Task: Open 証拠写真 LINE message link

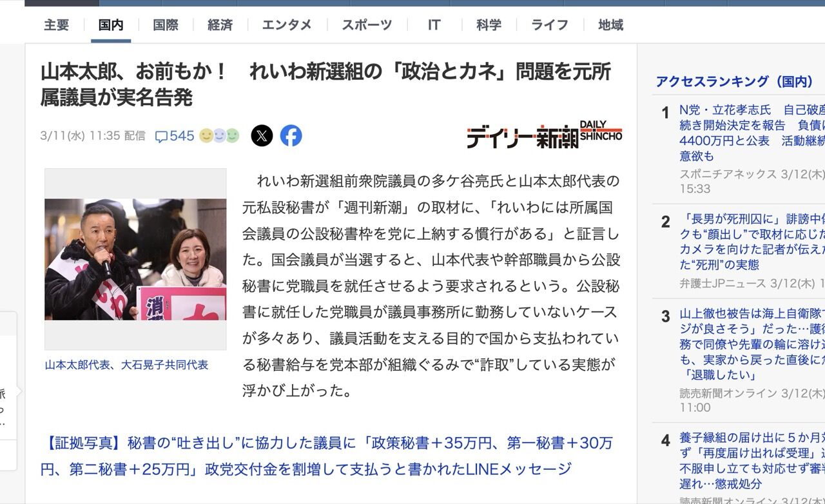Action: coord(326,456)
